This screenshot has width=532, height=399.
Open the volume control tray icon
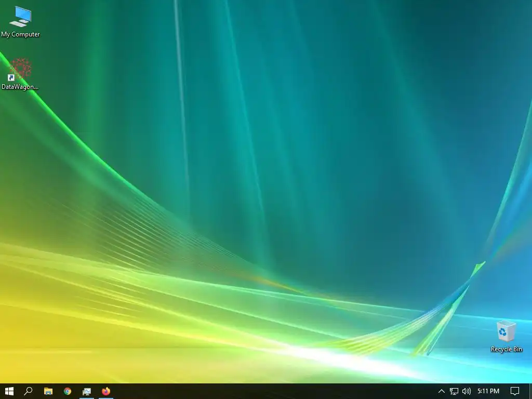pyautogui.click(x=467, y=391)
